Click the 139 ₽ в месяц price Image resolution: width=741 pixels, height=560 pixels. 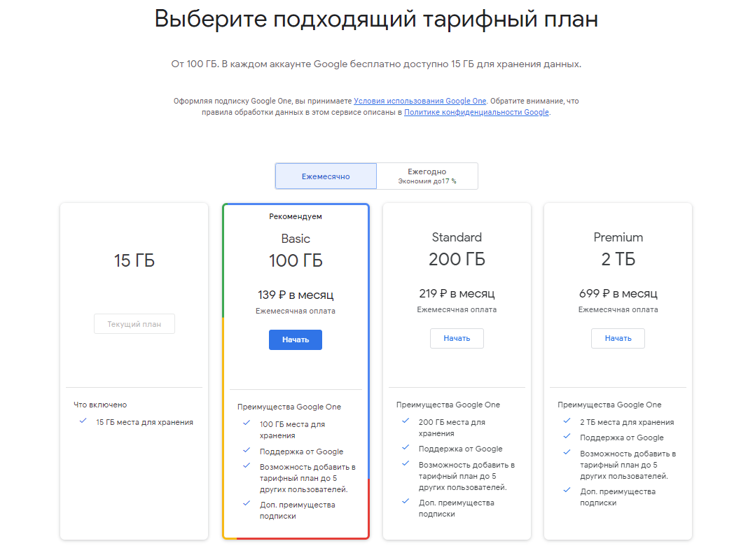(x=296, y=295)
